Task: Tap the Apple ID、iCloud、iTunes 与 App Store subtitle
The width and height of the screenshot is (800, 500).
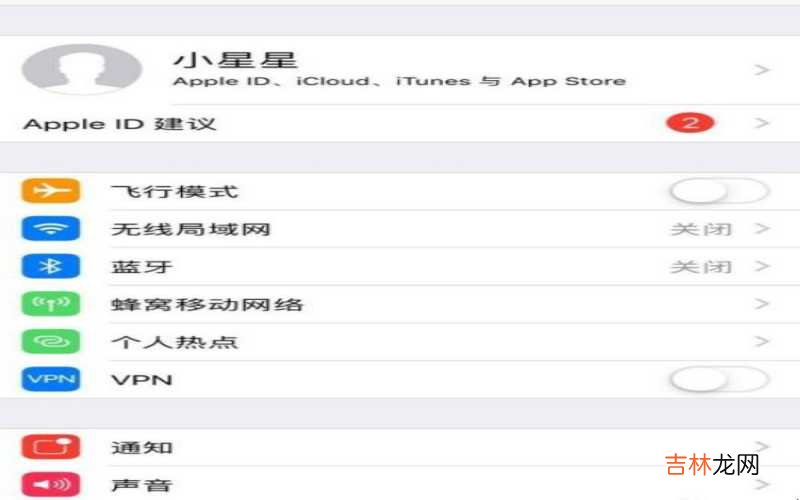Action: tap(399, 82)
